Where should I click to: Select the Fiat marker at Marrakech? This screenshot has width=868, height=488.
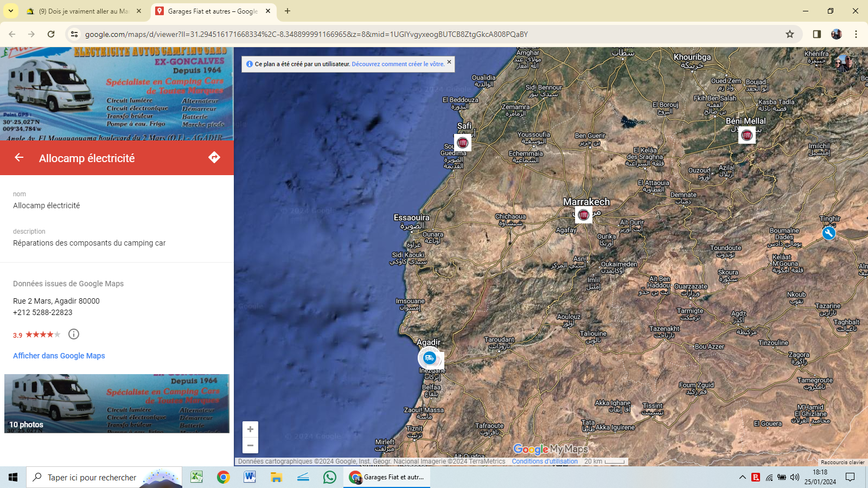pos(583,215)
